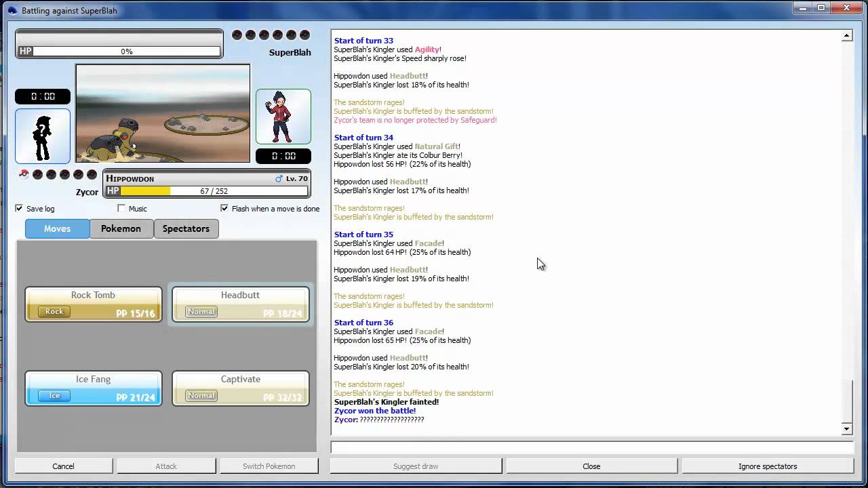Click the battle log scroll up arrow
This screenshot has width=868, height=488.
point(846,37)
